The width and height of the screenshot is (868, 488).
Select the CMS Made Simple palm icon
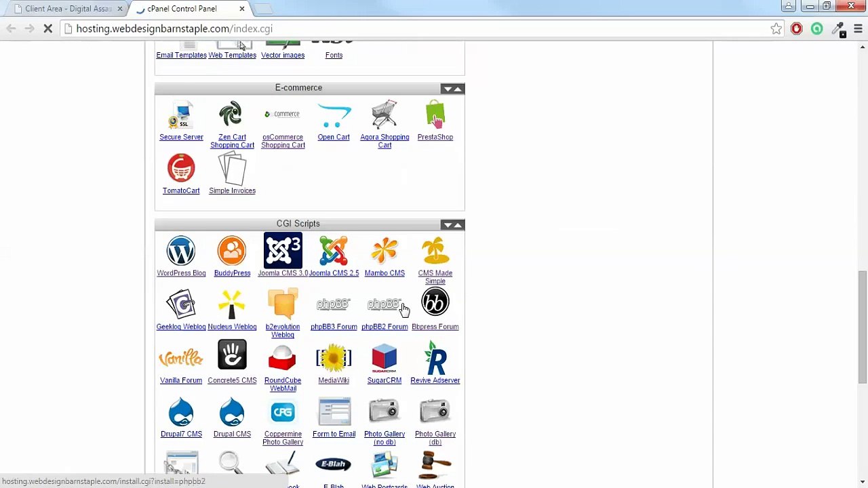point(435,251)
